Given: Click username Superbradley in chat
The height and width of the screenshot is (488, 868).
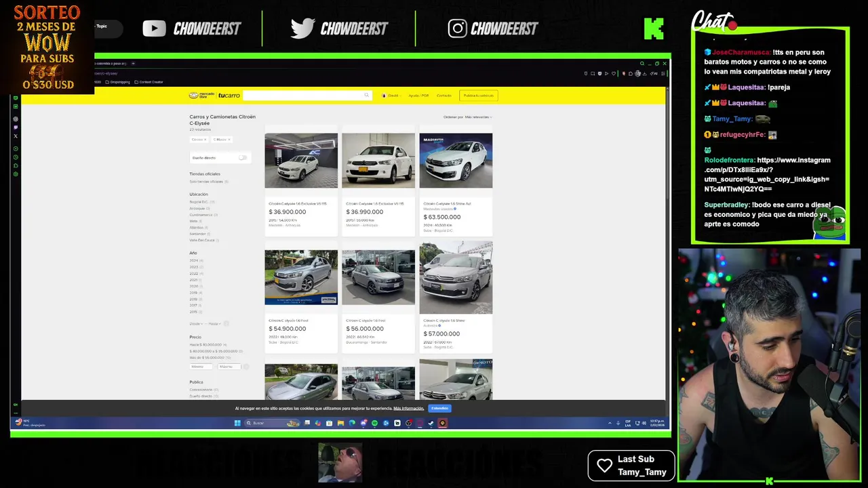Looking at the screenshot, I should point(726,205).
